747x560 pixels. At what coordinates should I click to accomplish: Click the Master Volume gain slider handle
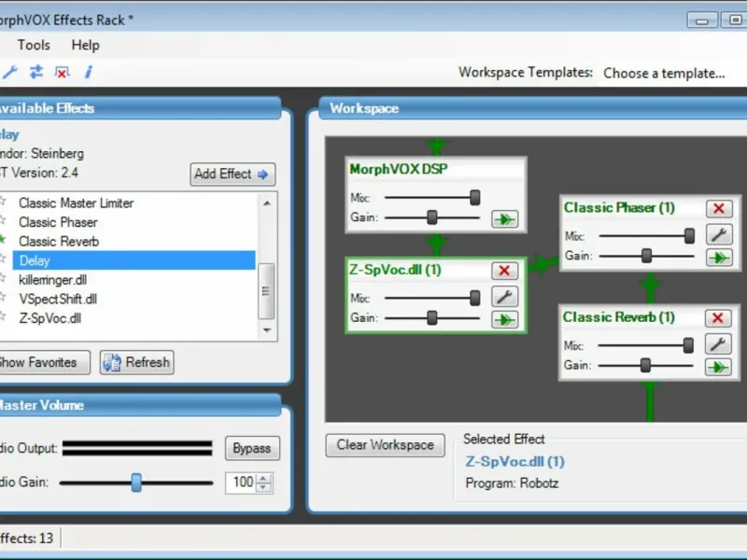click(136, 483)
